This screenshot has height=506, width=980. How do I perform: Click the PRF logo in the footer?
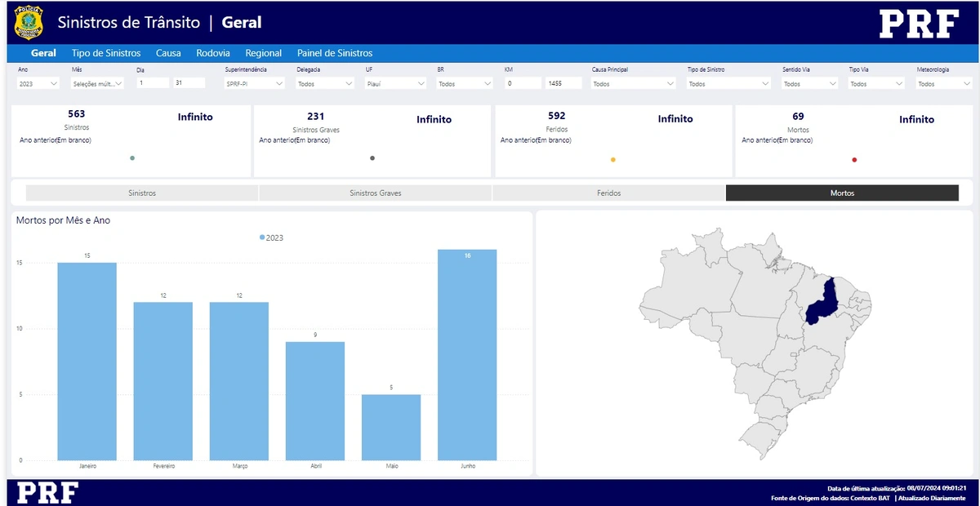[x=48, y=493]
